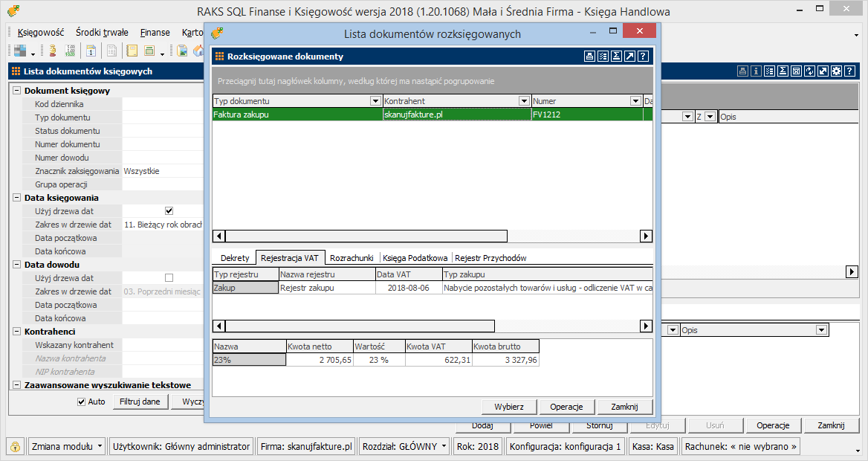The height and width of the screenshot is (461, 868).
Task: Open the Kontrahent column filter dropdown
Action: (x=522, y=101)
